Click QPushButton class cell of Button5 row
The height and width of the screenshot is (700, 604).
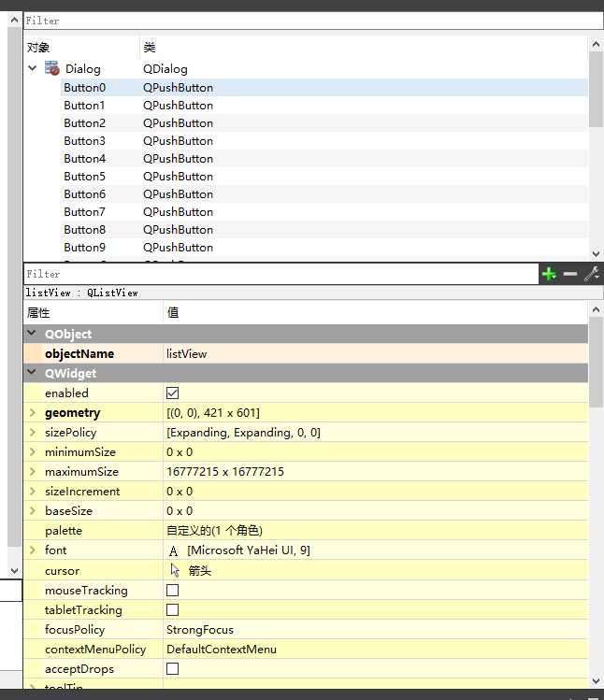coord(178,177)
